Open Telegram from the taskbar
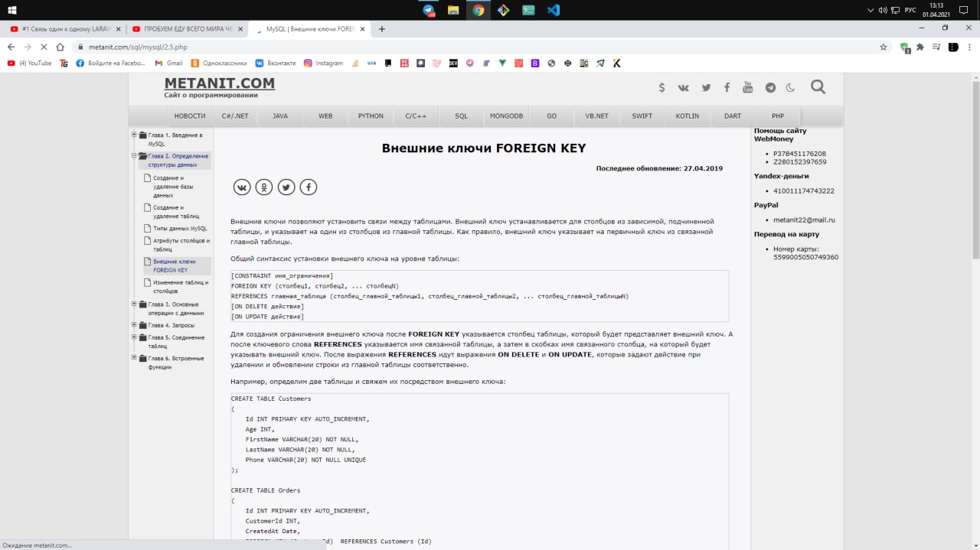The image size is (980, 550). tap(429, 10)
